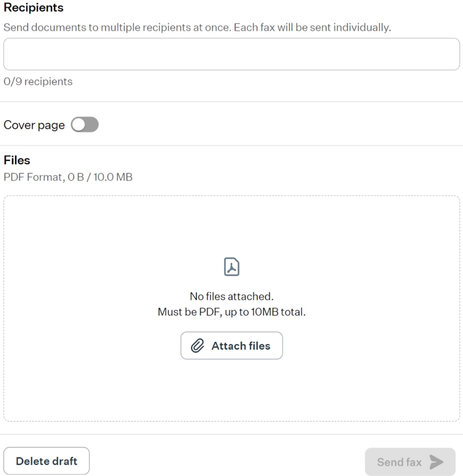Click the PDF Format 0 B / 10.0 MB indicator
Image resolution: width=463 pixels, height=476 pixels.
pyautogui.click(x=68, y=177)
